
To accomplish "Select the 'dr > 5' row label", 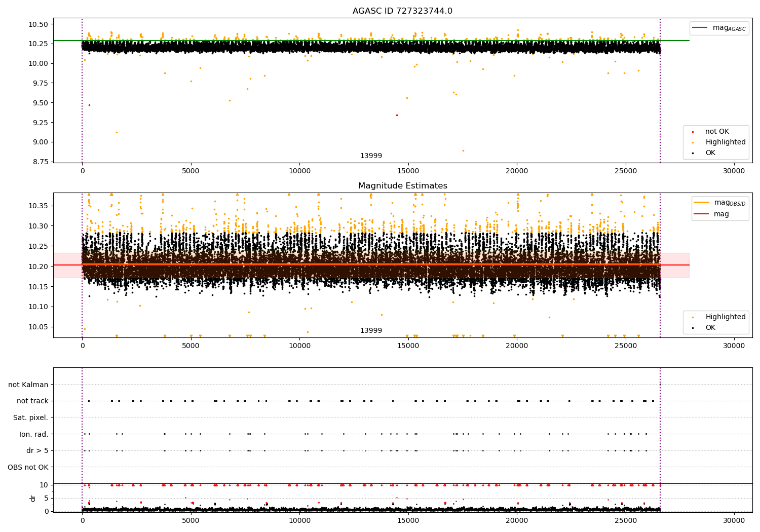I will [37, 450].
